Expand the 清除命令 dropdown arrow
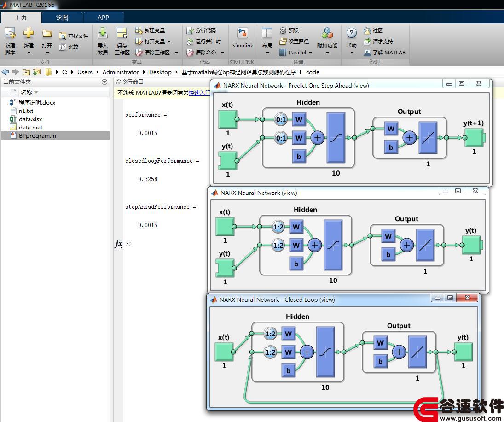The width and height of the screenshot is (504, 422). tap(222, 53)
